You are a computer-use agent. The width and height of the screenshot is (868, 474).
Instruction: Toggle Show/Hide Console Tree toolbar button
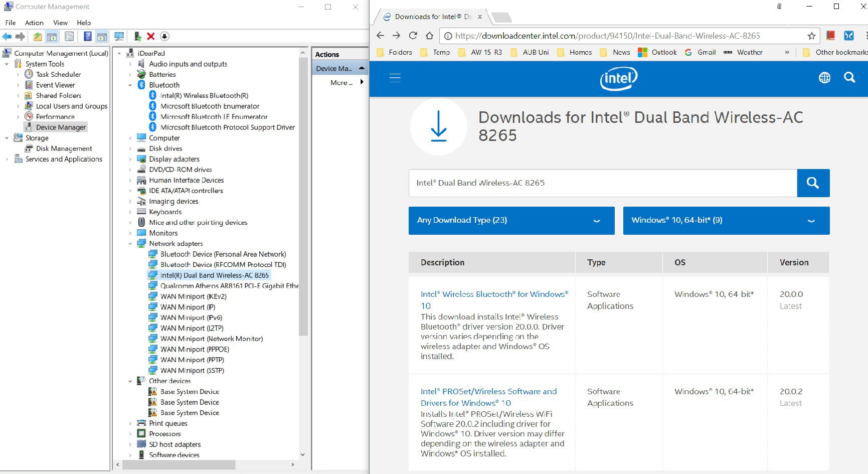tap(52, 36)
